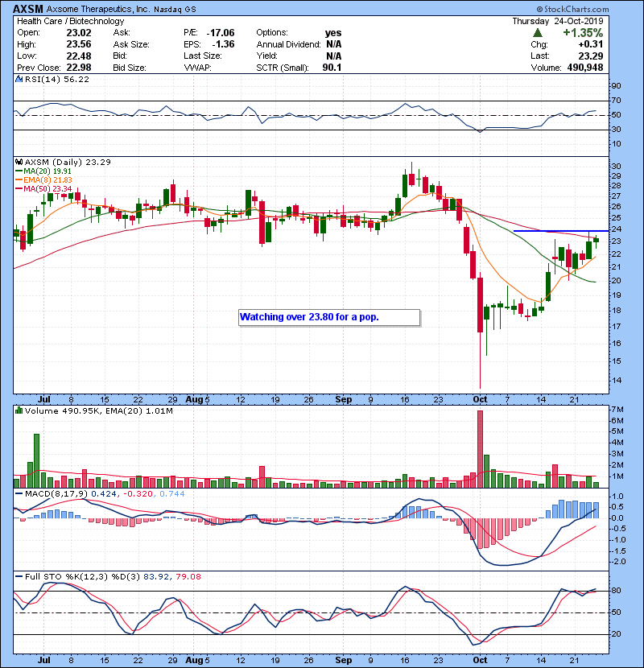The image size is (644, 668).
Task: Click the Health Care / Biotechnology sector label
Action: click(70, 21)
